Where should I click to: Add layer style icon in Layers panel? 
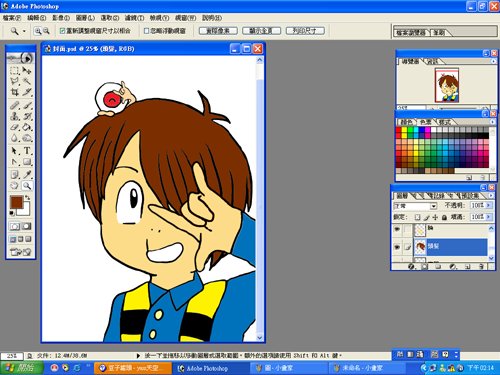tap(411, 267)
